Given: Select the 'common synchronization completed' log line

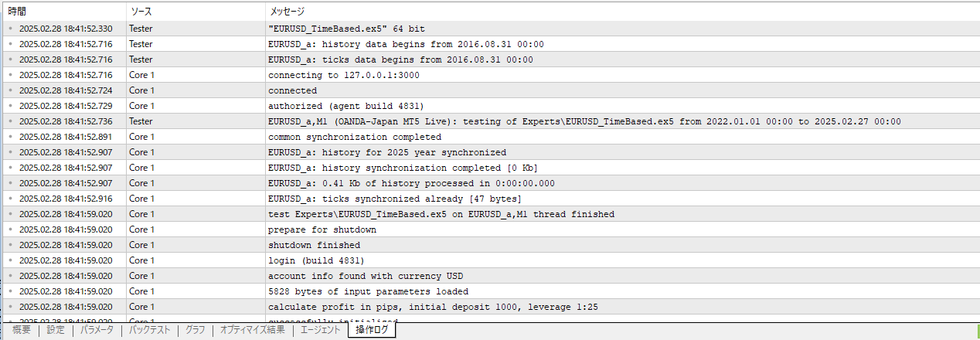Looking at the screenshot, I should [x=490, y=137].
